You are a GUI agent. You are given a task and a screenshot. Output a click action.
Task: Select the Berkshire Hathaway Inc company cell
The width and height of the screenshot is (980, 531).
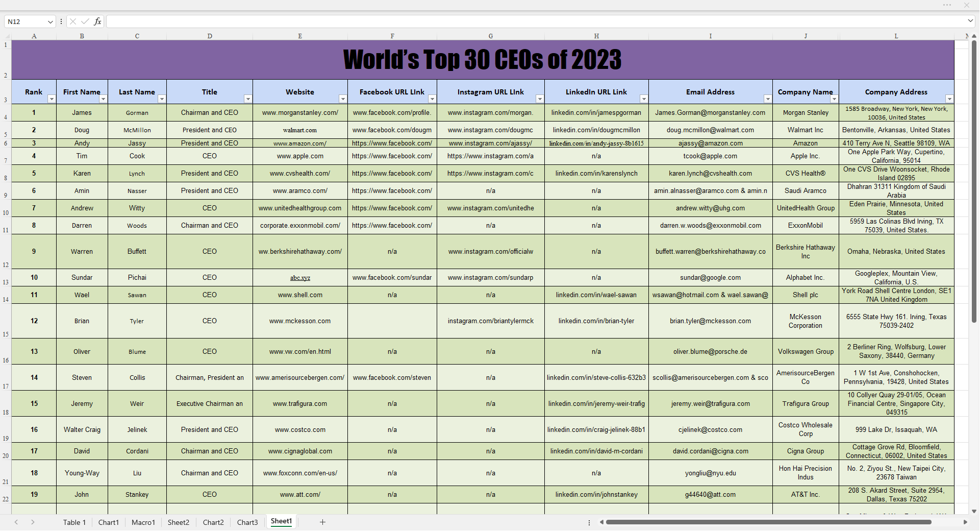click(806, 252)
